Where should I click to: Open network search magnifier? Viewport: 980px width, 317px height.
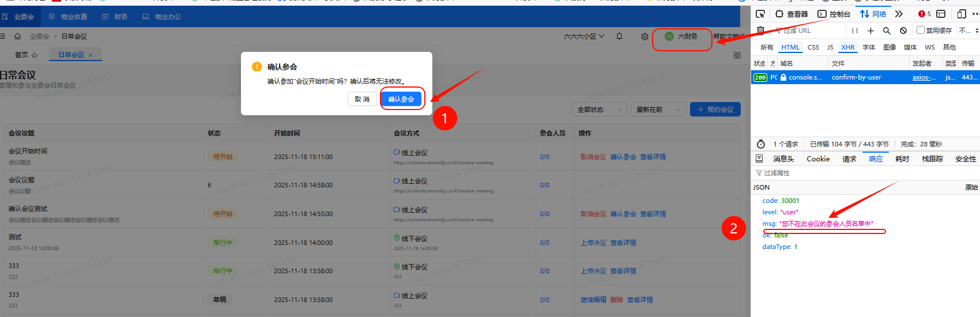click(x=887, y=31)
